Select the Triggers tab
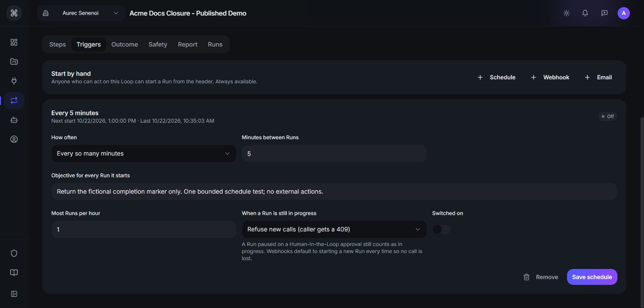 click(x=89, y=44)
